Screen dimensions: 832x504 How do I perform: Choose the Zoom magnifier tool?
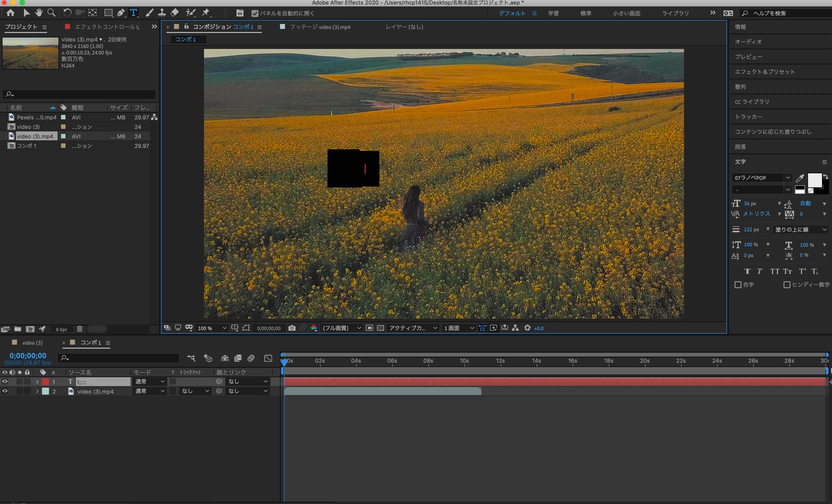tap(51, 13)
